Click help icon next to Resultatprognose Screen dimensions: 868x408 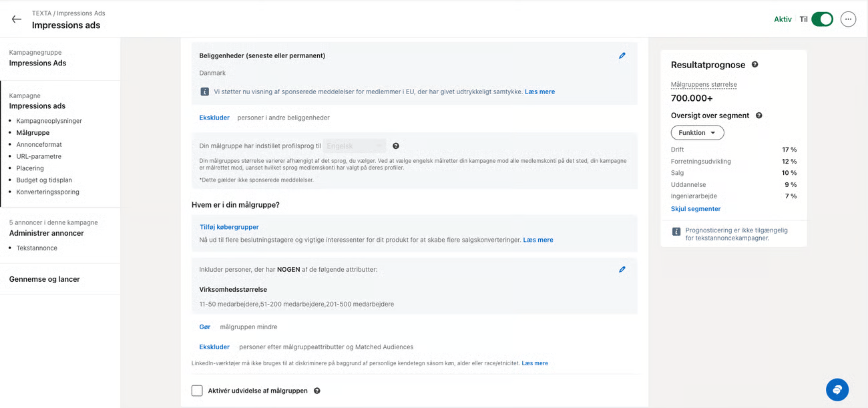754,65
